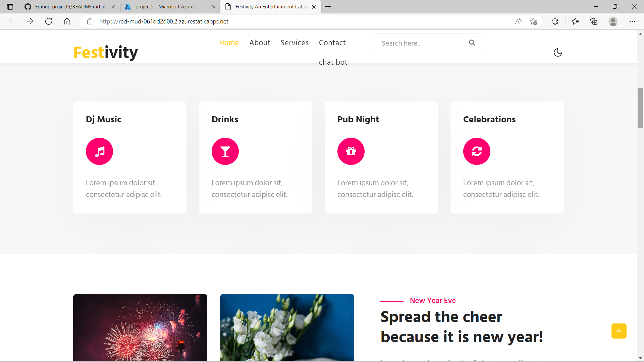The height and width of the screenshot is (362, 644).
Task: Click the cocktail glass Drinks icon
Action: coord(225,152)
